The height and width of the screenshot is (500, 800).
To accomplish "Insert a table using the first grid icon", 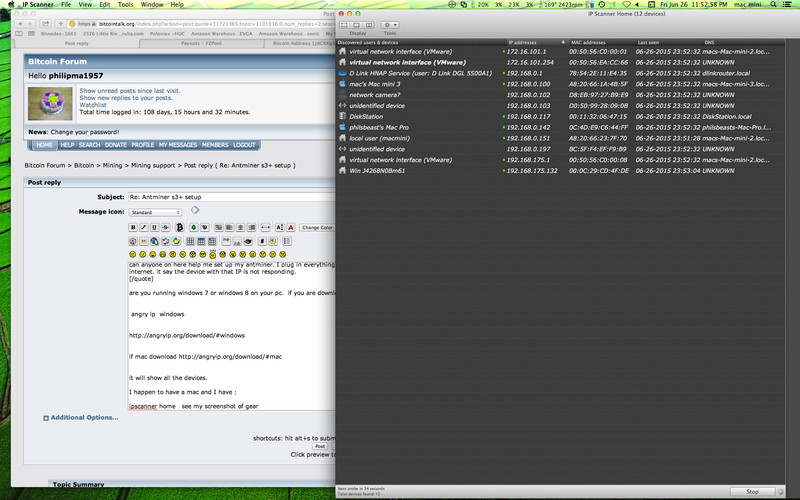I will point(190,241).
